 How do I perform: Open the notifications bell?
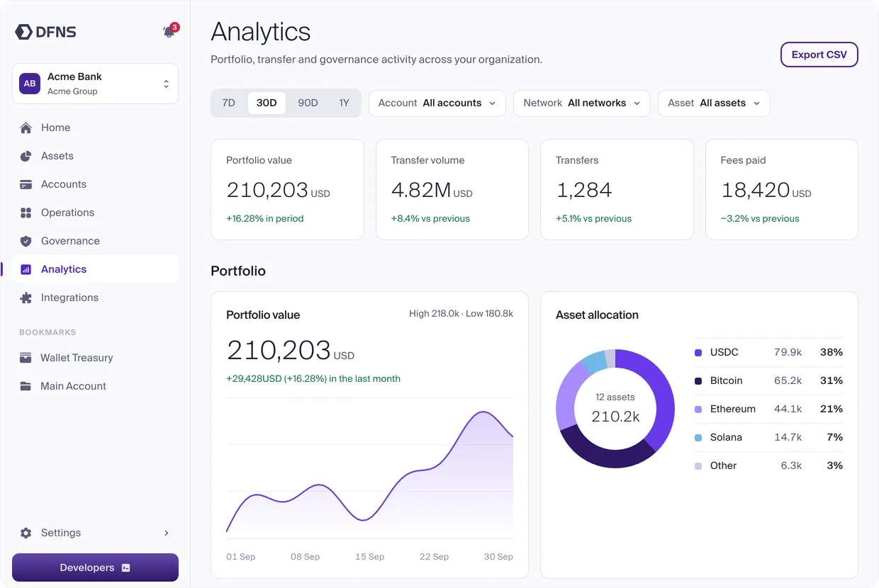pyautogui.click(x=169, y=33)
